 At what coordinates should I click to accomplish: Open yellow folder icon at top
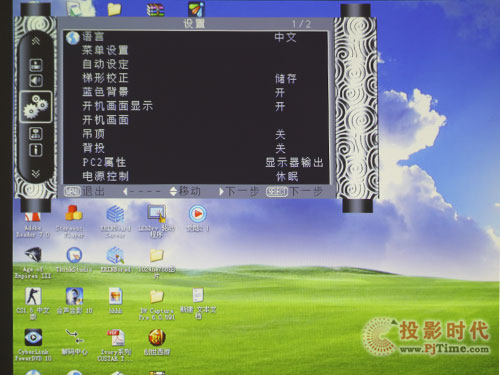pos(114,9)
